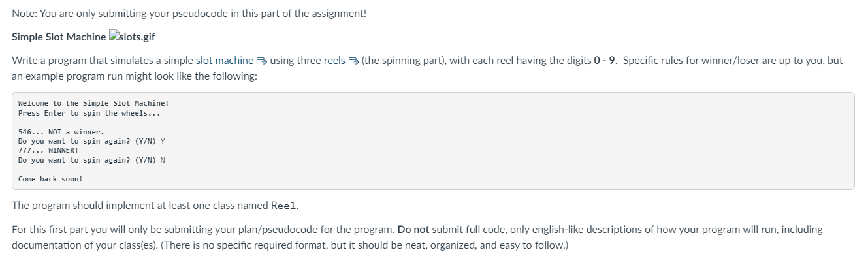Click the bold Do not text
This screenshot has height=267, width=868.
[x=413, y=230]
